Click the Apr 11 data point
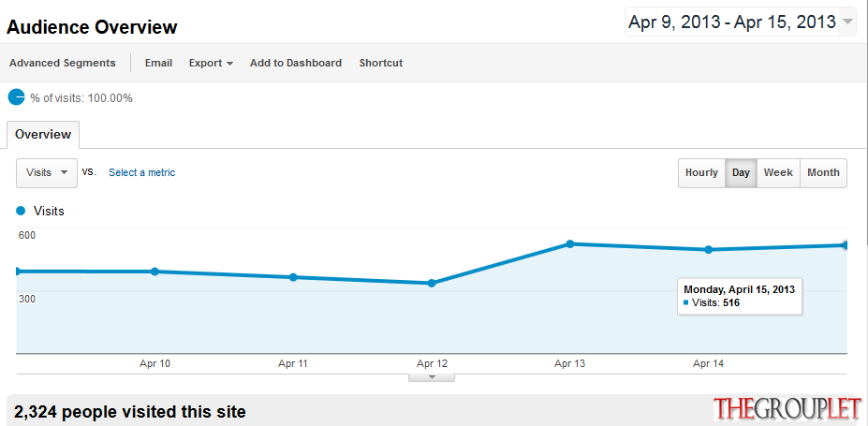Screen dimensions: 868x426 coord(293,277)
